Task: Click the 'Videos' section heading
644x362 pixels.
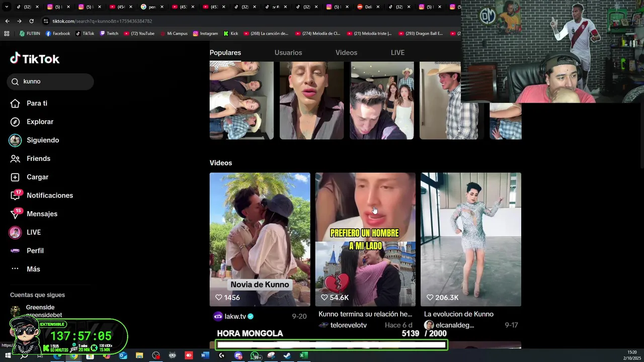Action: click(x=221, y=163)
